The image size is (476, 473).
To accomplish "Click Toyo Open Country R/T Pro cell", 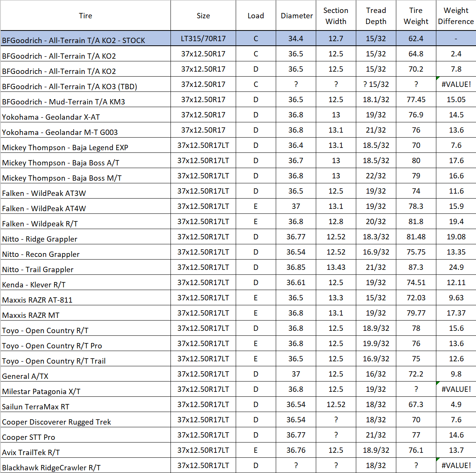I will pyautogui.click(x=85, y=343).
